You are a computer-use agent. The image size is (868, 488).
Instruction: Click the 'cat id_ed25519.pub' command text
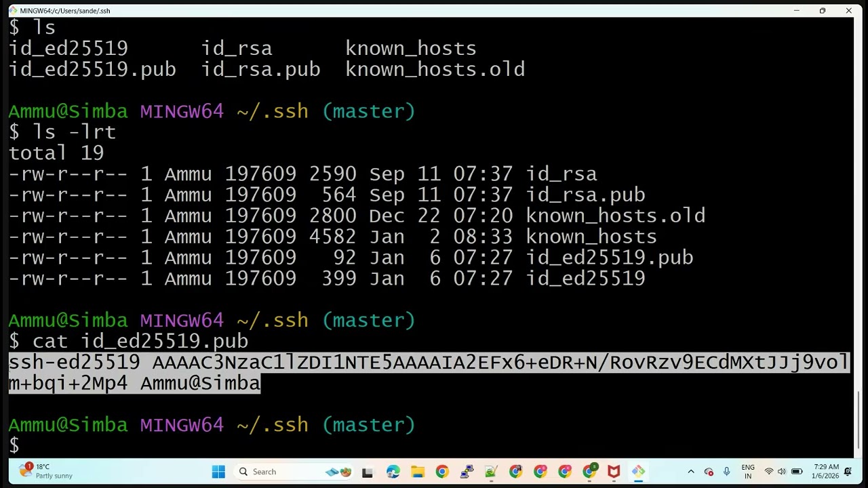tap(140, 341)
